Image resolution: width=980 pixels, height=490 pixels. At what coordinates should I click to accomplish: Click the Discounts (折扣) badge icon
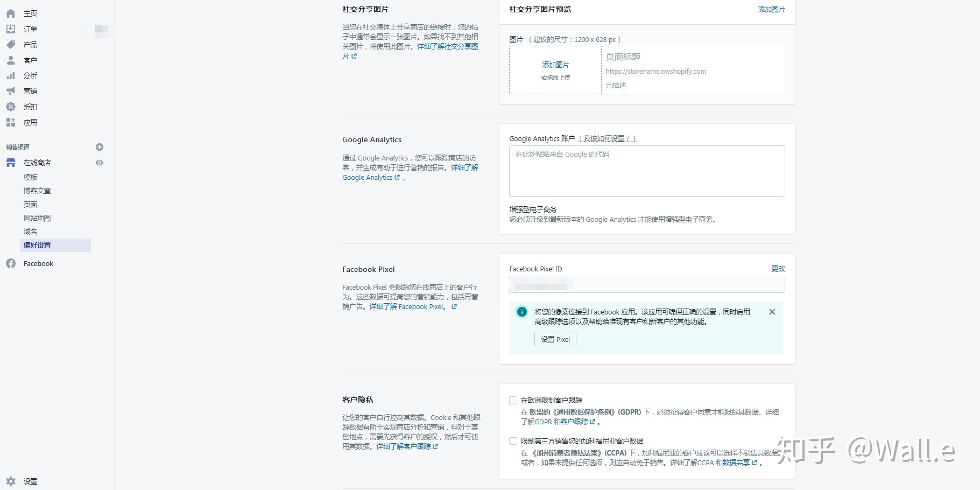pos(11,107)
